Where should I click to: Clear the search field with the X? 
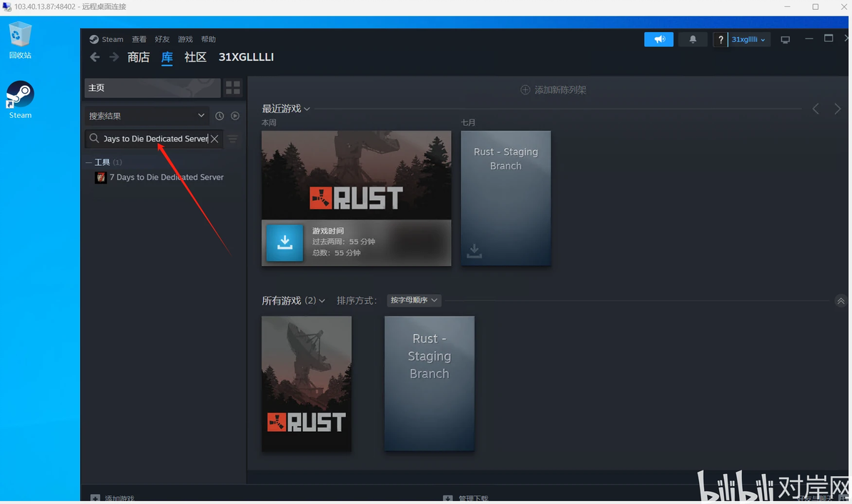214,139
